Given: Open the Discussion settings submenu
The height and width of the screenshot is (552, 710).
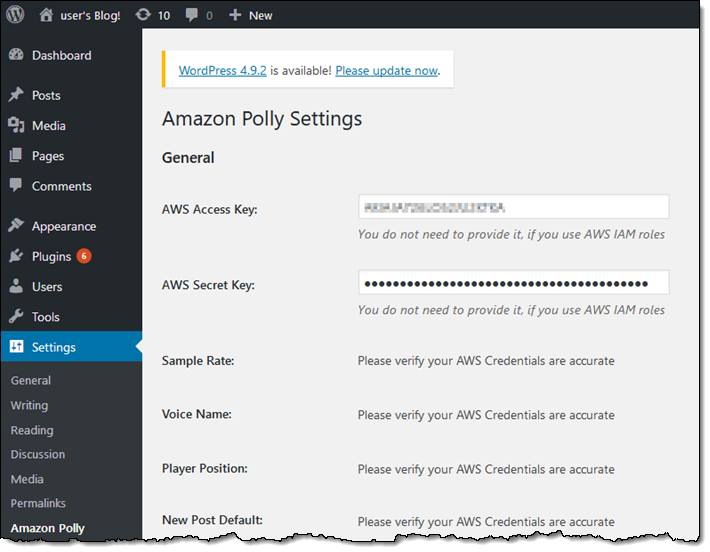Looking at the screenshot, I should point(38,454).
